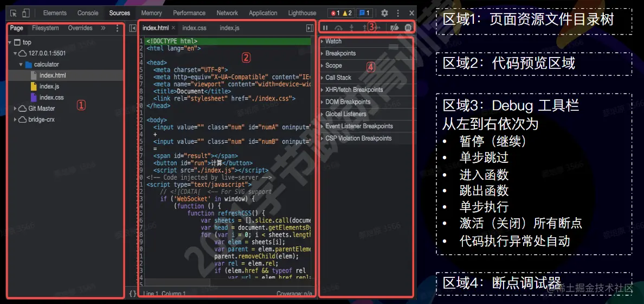Open DevTools three-dot customize menu
The height and width of the screenshot is (304, 644).
click(397, 13)
